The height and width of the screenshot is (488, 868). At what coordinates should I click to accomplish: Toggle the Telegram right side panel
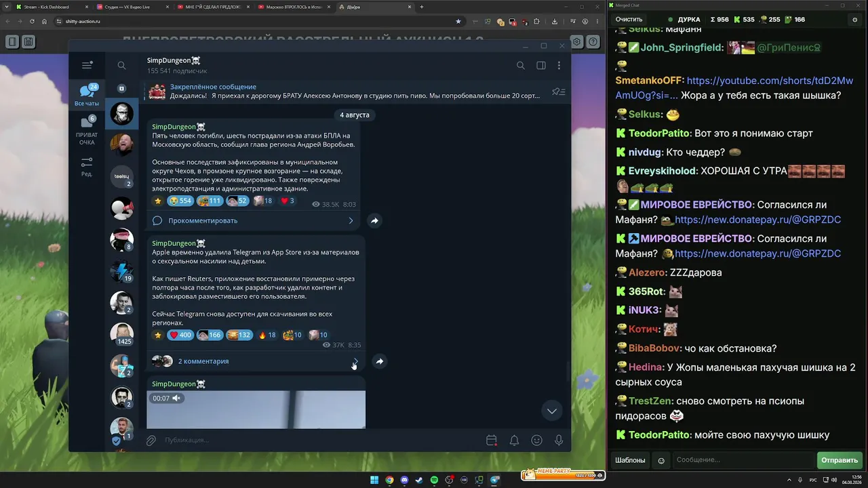click(541, 66)
